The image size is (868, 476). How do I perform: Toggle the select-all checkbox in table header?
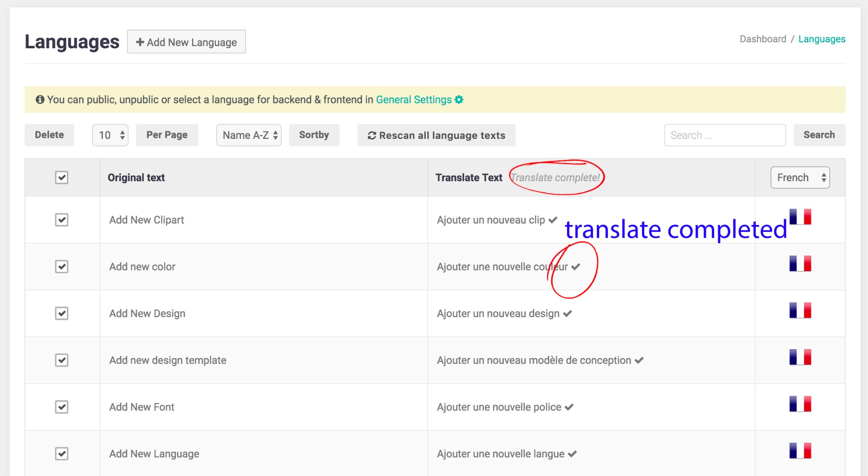62,177
